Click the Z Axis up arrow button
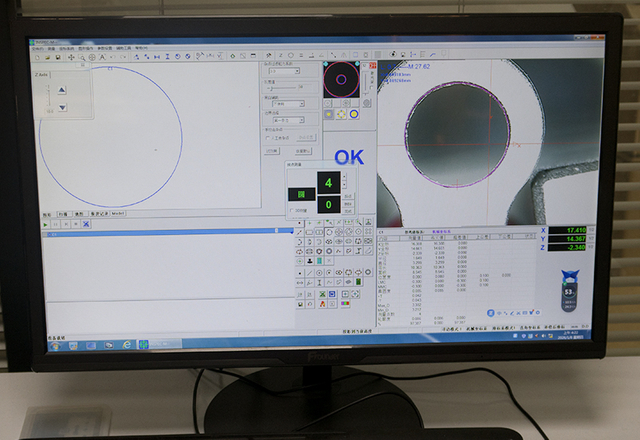The width and height of the screenshot is (640, 440). tap(61, 90)
